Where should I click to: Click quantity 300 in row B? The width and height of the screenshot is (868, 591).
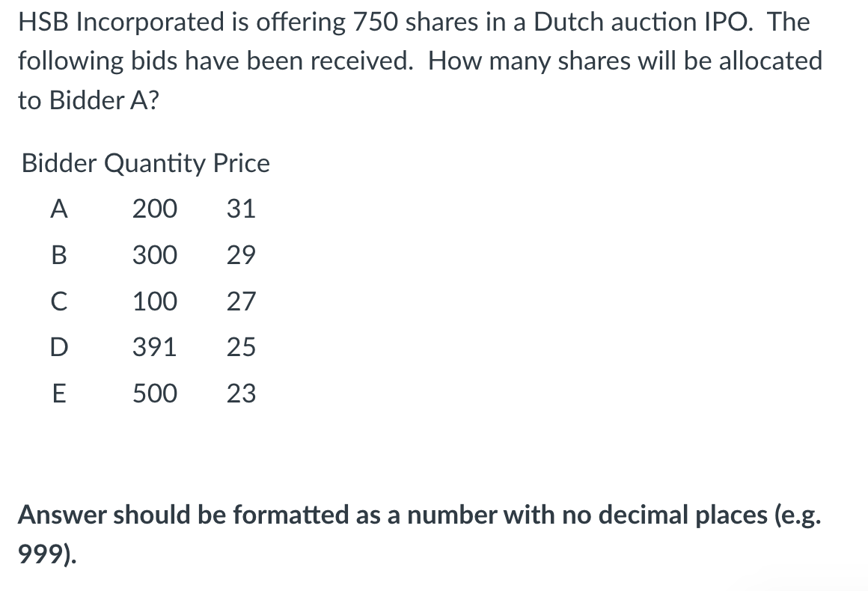155,255
